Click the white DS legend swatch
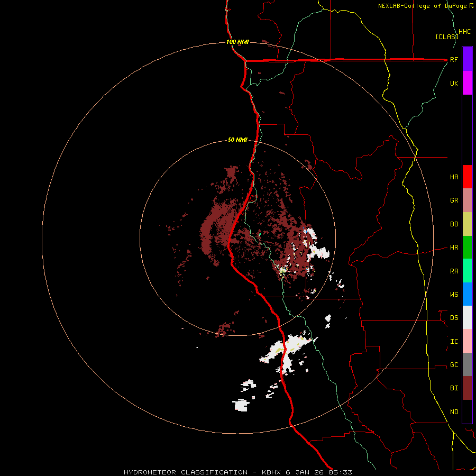The image size is (476, 476). point(467,317)
